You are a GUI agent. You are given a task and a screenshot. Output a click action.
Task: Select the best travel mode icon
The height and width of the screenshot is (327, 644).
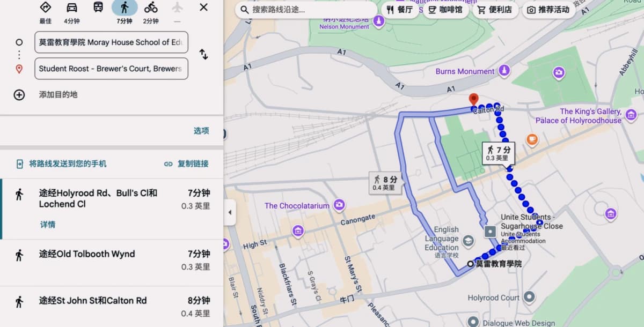click(46, 8)
